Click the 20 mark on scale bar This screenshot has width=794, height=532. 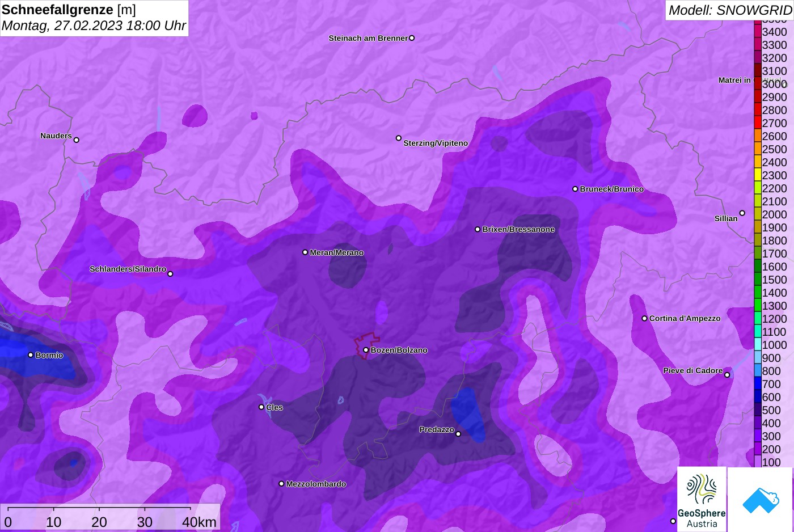pos(99,522)
